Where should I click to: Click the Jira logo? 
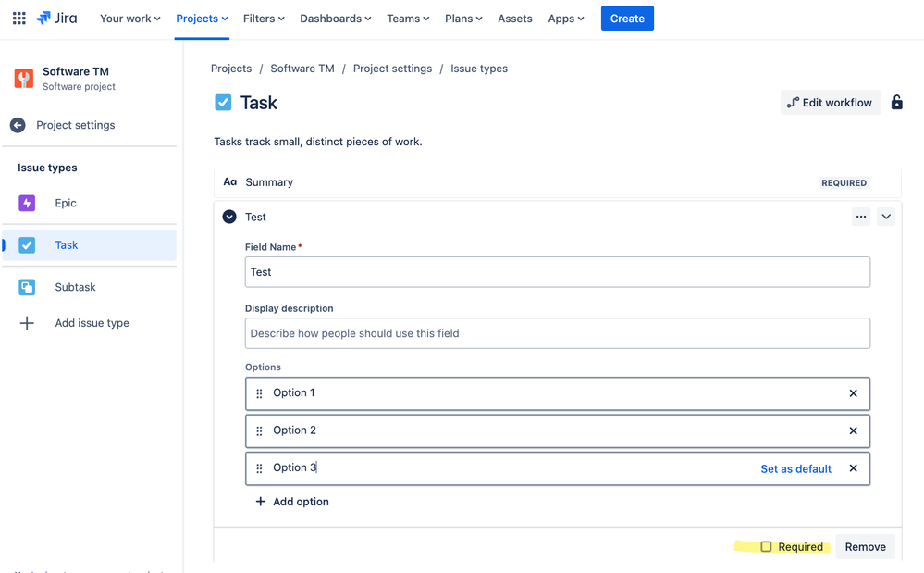pos(56,19)
